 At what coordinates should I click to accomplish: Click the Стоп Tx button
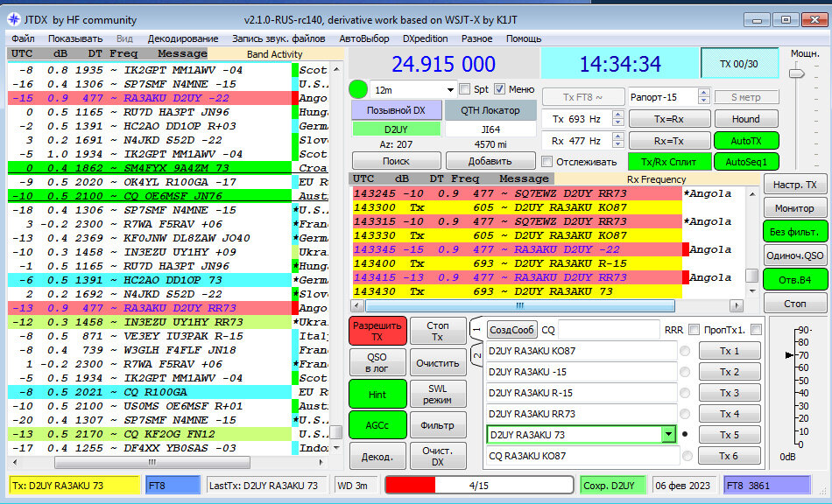click(438, 332)
